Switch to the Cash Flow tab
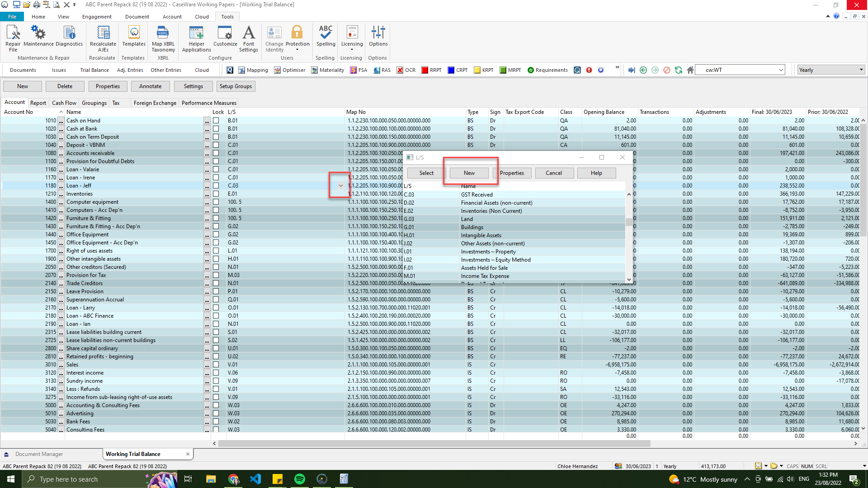 point(64,103)
